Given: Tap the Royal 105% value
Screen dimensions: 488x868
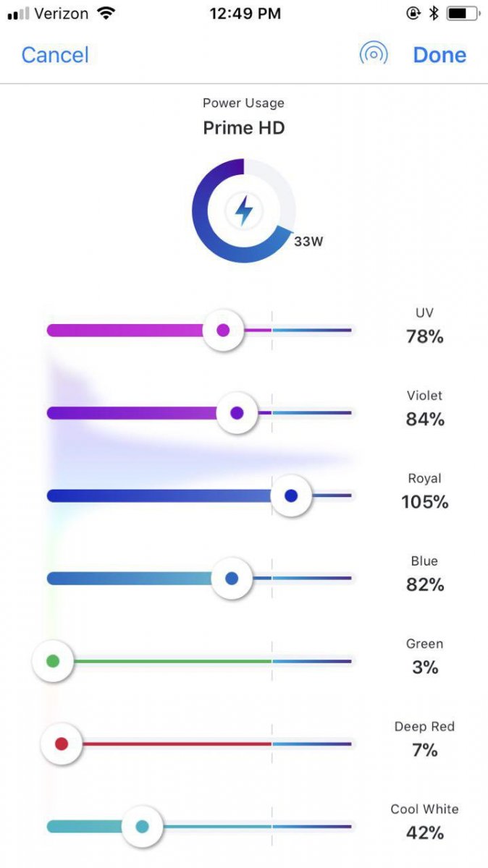Looking at the screenshot, I should pos(425,502).
